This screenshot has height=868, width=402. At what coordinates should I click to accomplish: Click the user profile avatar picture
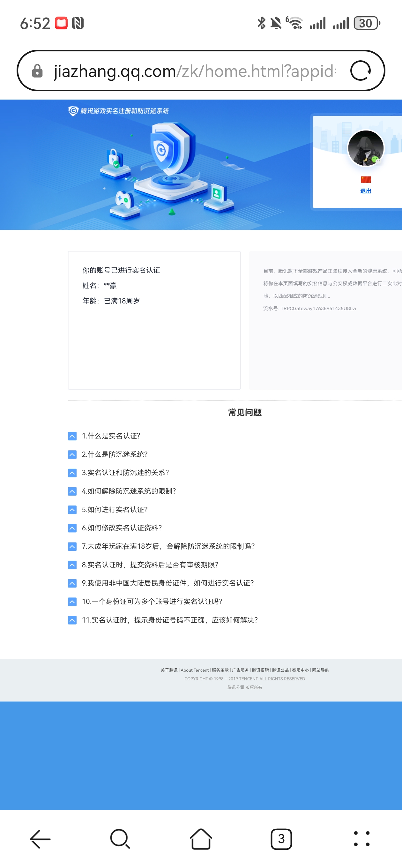click(366, 148)
